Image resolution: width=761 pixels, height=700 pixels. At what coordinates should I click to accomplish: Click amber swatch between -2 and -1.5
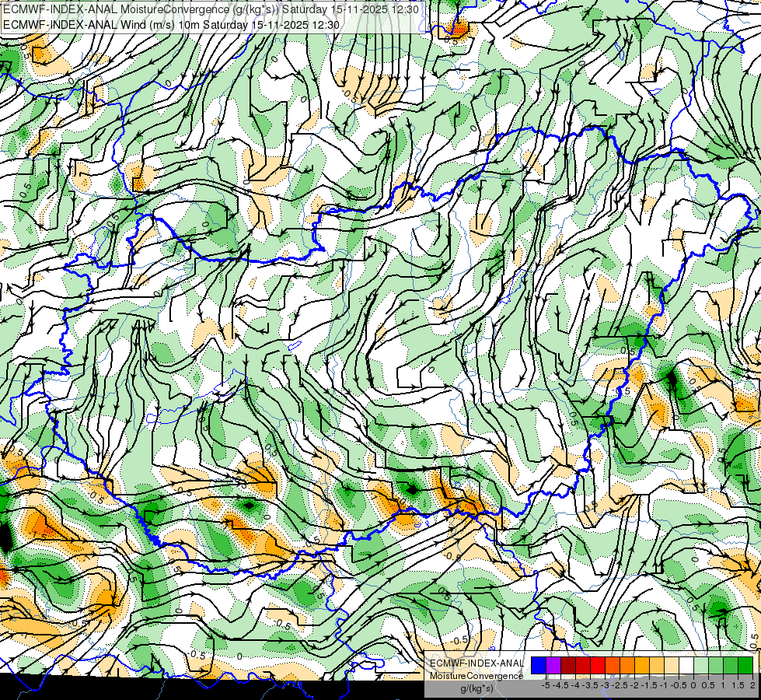point(642,665)
